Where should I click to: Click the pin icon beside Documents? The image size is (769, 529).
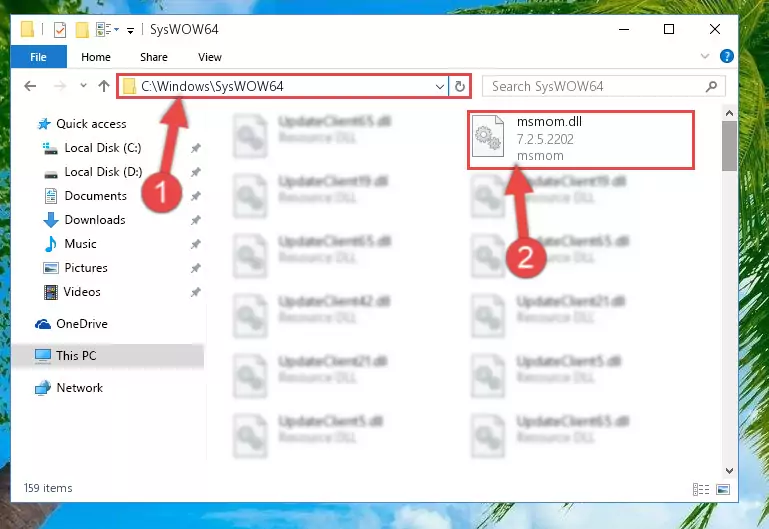tap(196, 196)
